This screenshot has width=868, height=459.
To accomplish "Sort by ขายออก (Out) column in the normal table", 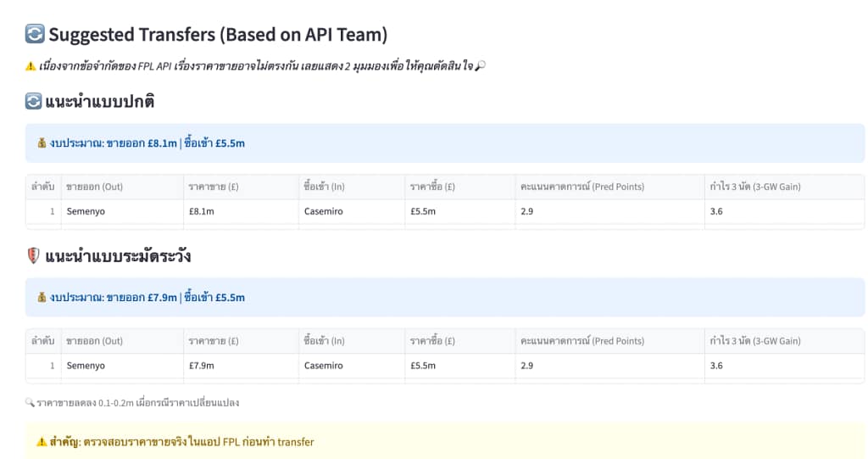I will (x=94, y=187).
